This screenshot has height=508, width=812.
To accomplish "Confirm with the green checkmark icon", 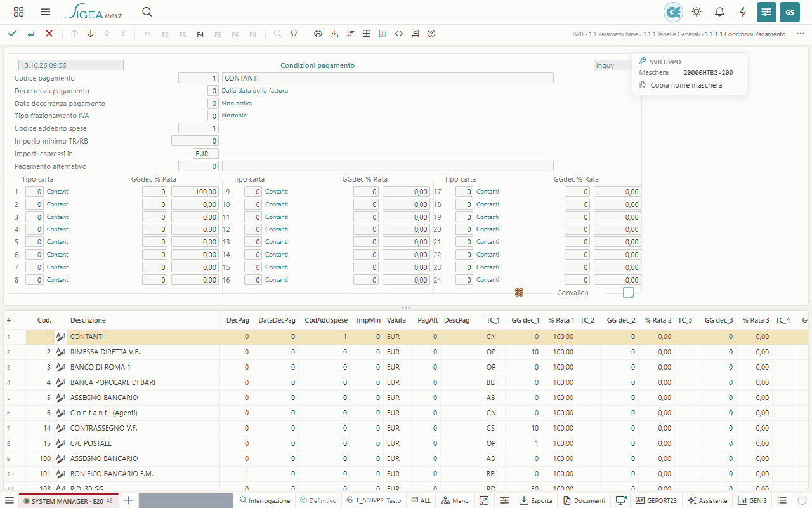I will 12,34.
